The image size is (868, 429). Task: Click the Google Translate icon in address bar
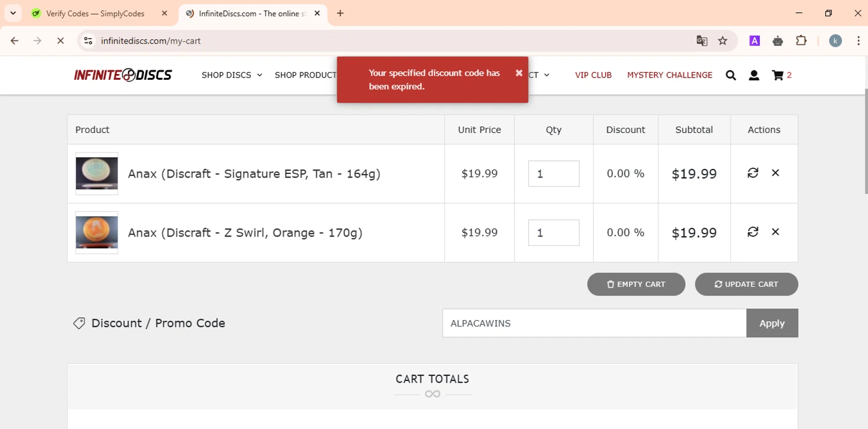click(x=702, y=40)
